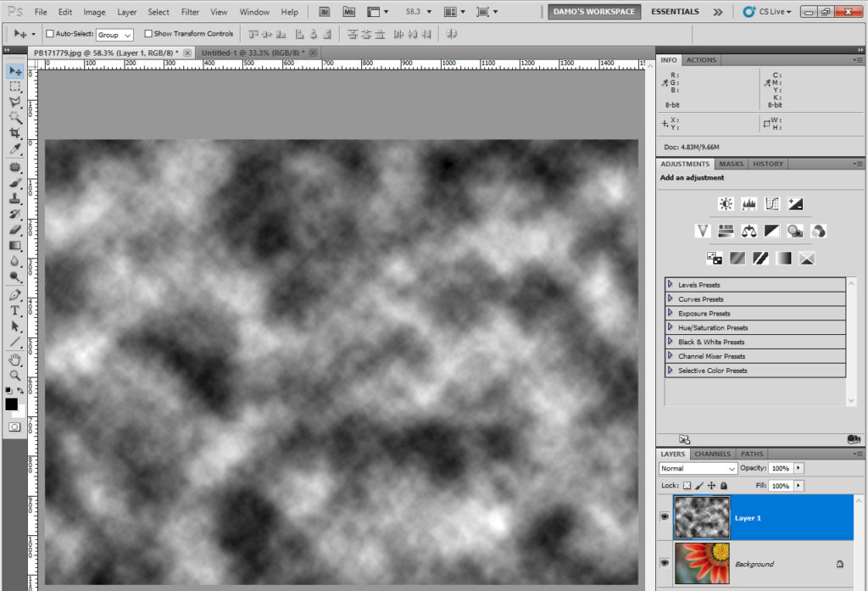Screen dimensions: 868x591
Task: Click the foreground color swatch
Action: 12,404
